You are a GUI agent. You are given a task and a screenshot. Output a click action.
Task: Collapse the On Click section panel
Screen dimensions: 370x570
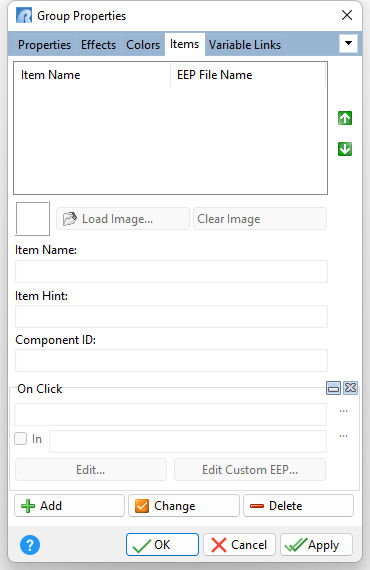coord(333,388)
